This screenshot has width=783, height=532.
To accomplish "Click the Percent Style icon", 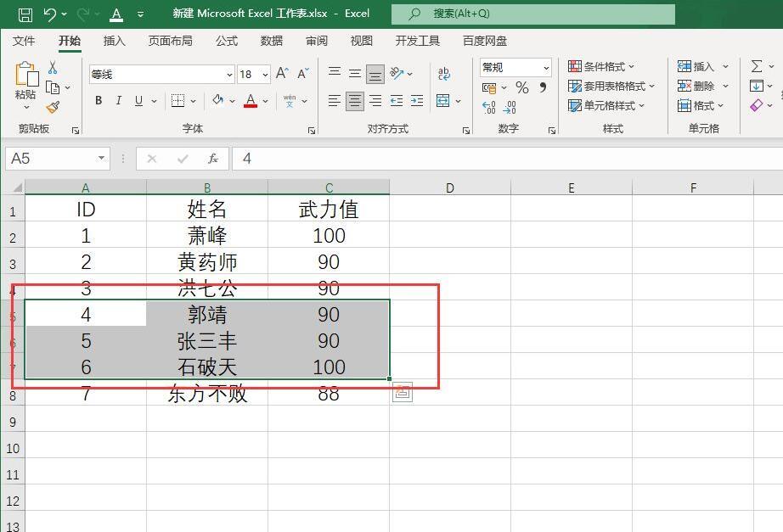I will [521, 88].
